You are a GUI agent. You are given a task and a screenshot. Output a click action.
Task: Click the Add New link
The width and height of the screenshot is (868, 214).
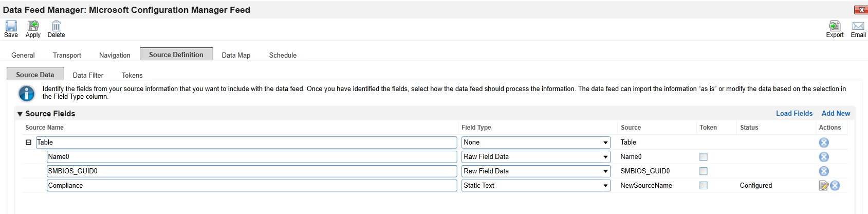[x=836, y=113]
